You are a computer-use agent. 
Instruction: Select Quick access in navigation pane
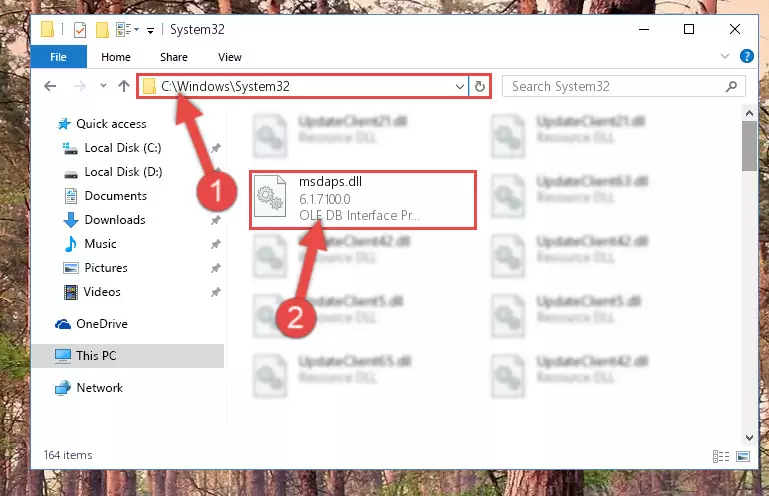(111, 124)
